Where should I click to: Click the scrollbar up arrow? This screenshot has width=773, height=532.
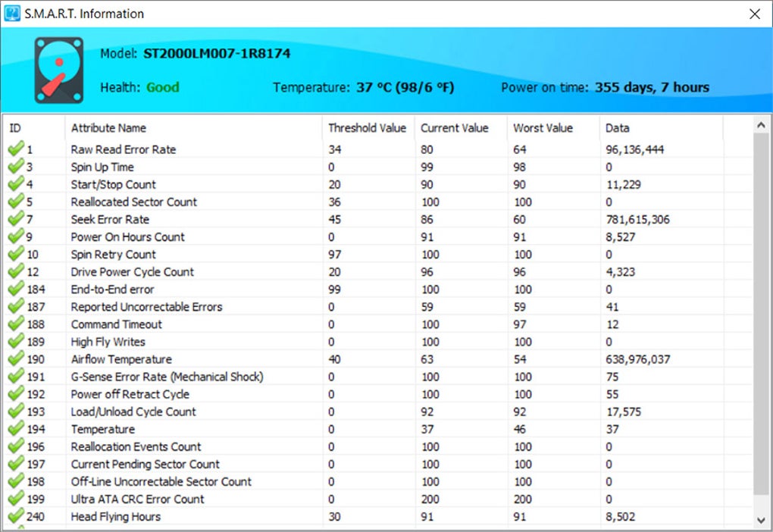click(x=761, y=125)
